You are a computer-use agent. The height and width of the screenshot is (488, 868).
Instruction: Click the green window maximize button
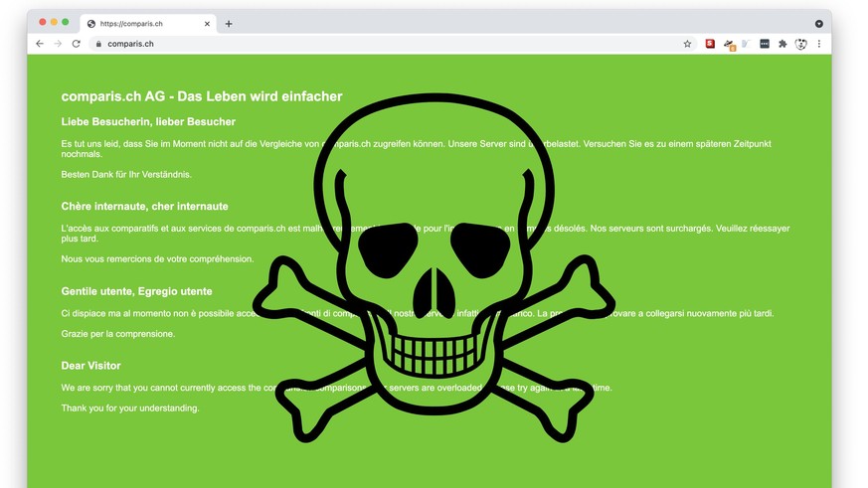click(66, 22)
